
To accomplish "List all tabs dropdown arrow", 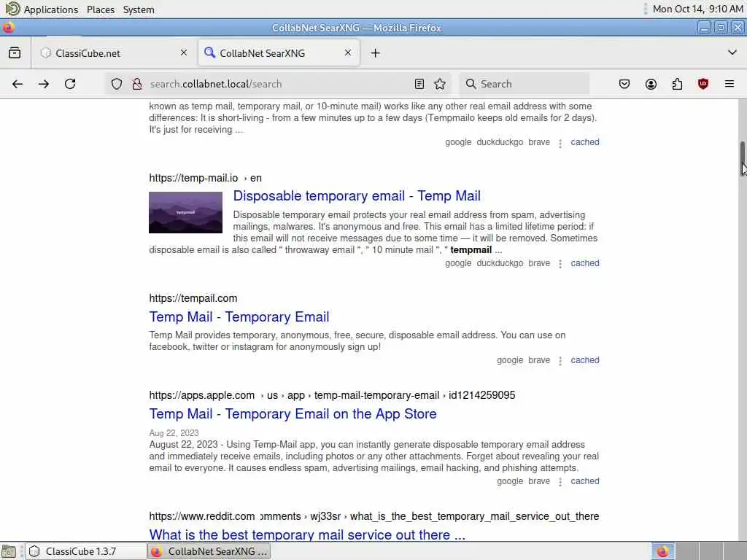I will [x=732, y=52].
